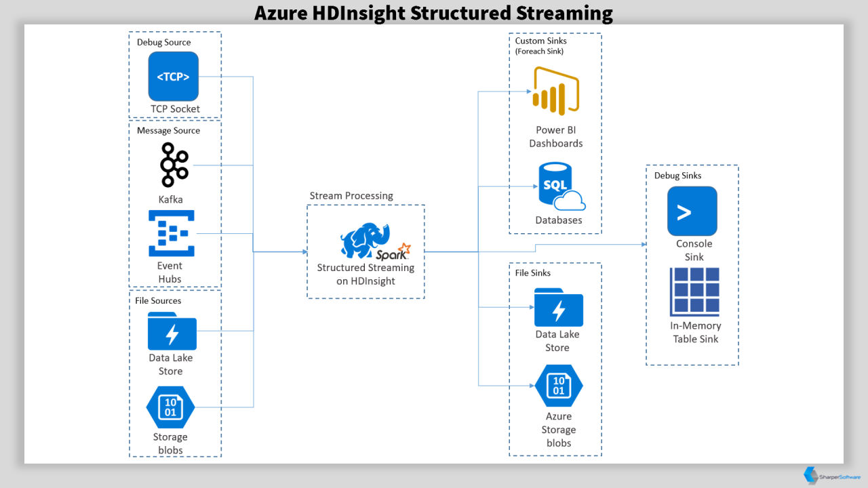Click the 'In-Memory Table Sink' caption
Screen dimensions: 868x488
[696, 332]
